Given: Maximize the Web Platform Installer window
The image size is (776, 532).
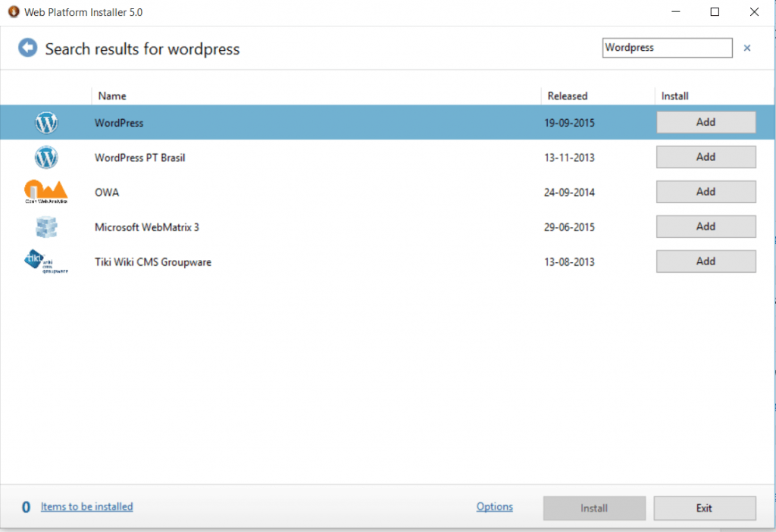Looking at the screenshot, I should coord(715,11).
